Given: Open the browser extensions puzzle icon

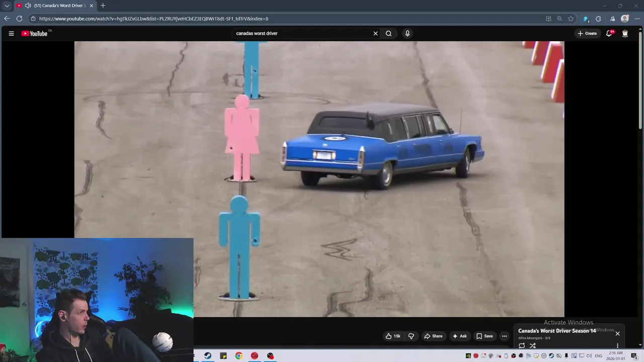Looking at the screenshot, I should tap(598, 19).
